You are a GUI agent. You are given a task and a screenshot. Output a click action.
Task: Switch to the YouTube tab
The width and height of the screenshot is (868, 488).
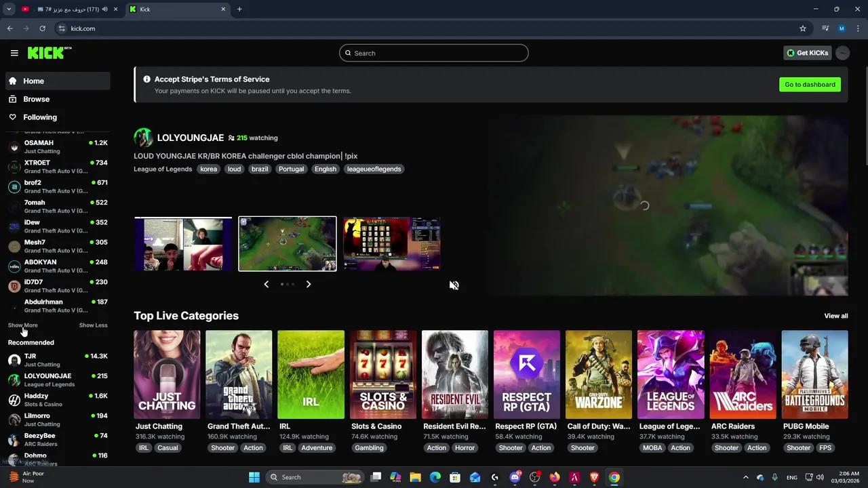pyautogui.click(x=68, y=9)
